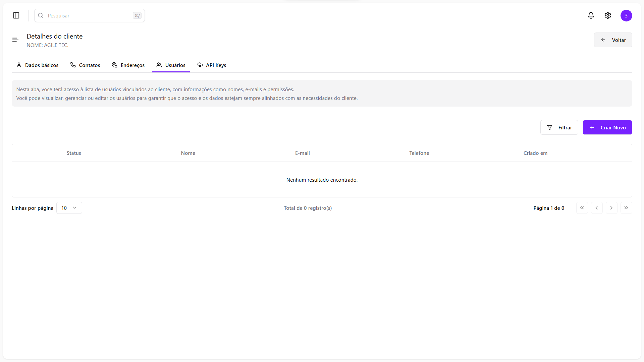
Task: Click the Usuários tab
Action: [x=171, y=65]
